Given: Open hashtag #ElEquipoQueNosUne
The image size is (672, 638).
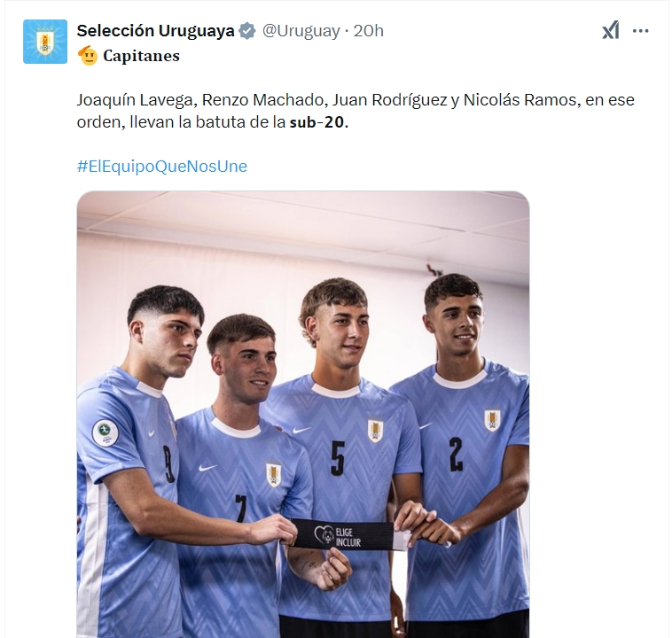Looking at the screenshot, I should pyautogui.click(x=162, y=167).
